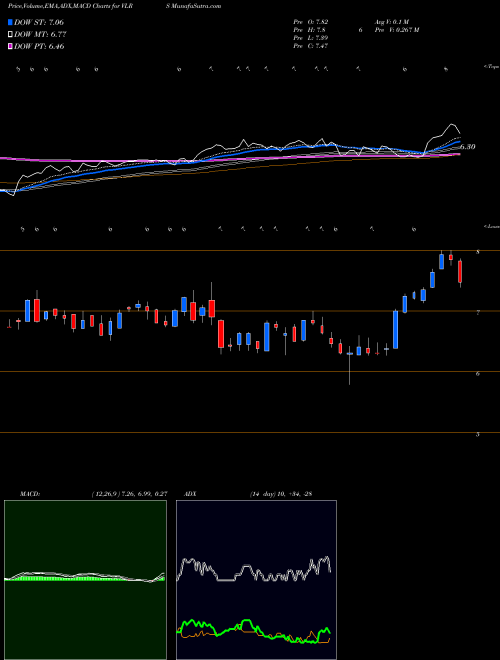Viewport: 500px width, 660px height.
Task: Click the '<Lows' marker label
Action: [x=492, y=226]
